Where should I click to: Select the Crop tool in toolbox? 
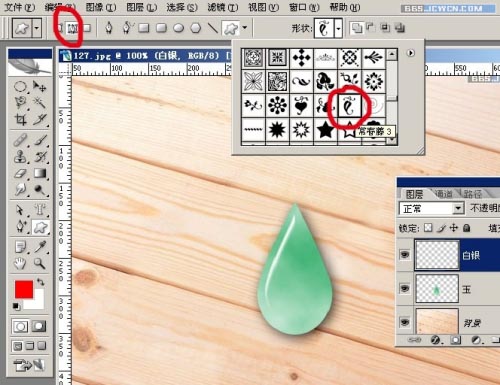pyautogui.click(x=20, y=119)
